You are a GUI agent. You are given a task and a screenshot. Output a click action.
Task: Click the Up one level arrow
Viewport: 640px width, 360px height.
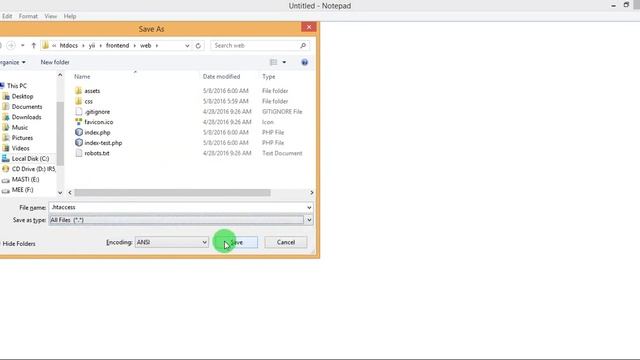pyautogui.click(x=34, y=45)
